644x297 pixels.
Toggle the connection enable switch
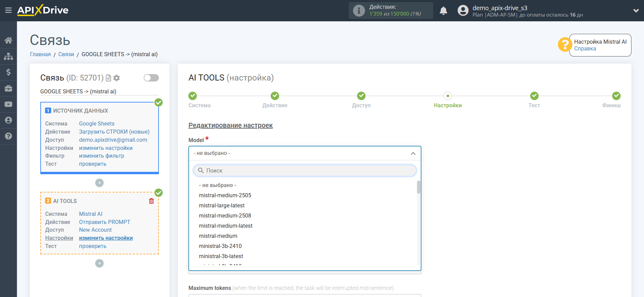pos(151,78)
